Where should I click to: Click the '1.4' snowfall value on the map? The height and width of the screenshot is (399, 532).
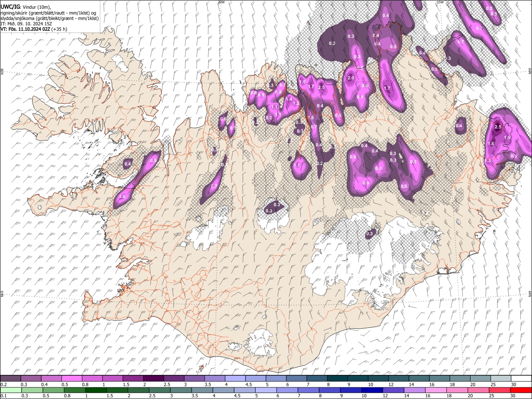pyautogui.click(x=289, y=99)
